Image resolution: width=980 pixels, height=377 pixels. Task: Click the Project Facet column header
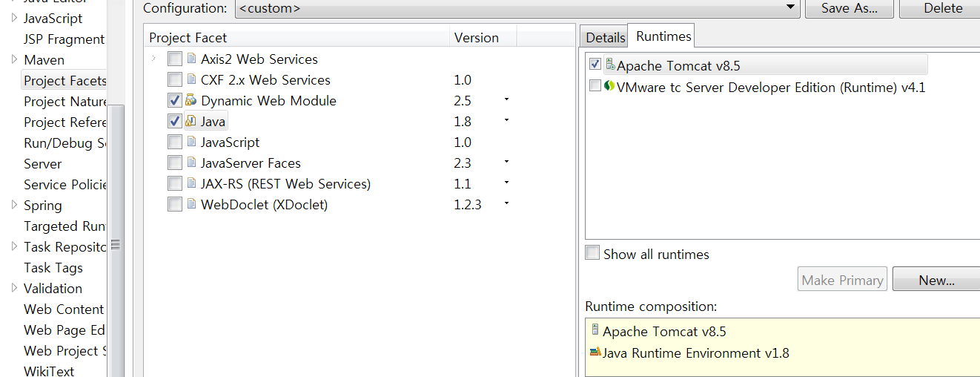pos(297,37)
